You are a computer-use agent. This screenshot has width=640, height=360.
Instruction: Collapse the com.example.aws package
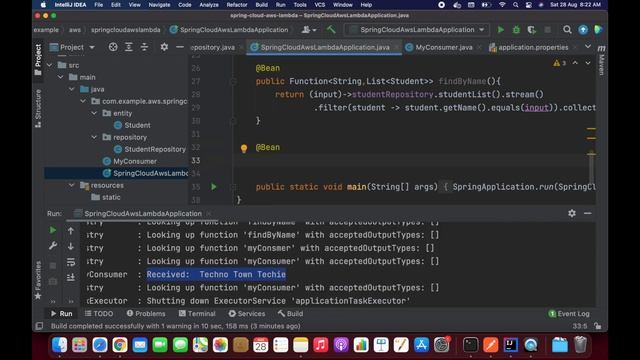83,101
